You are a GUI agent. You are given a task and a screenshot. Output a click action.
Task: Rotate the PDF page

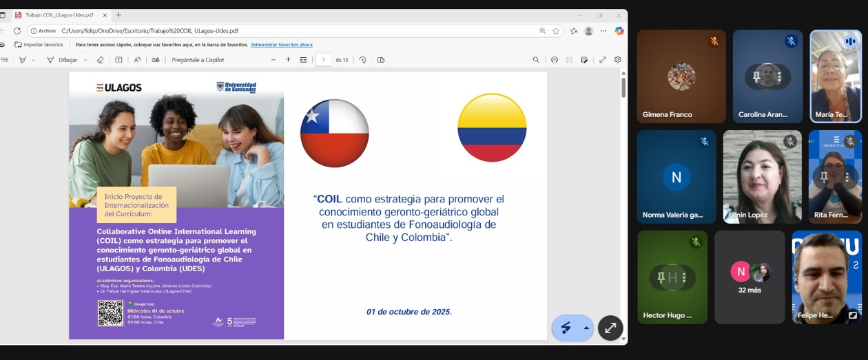pyautogui.click(x=363, y=60)
